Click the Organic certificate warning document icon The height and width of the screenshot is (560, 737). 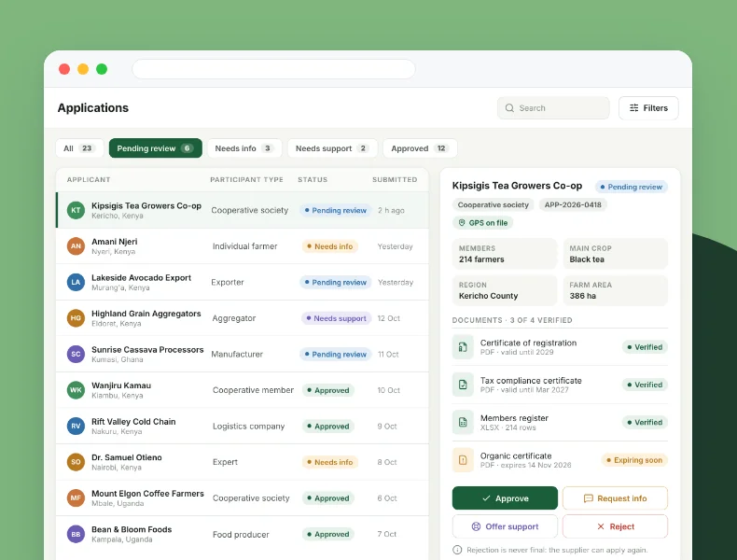(x=463, y=460)
